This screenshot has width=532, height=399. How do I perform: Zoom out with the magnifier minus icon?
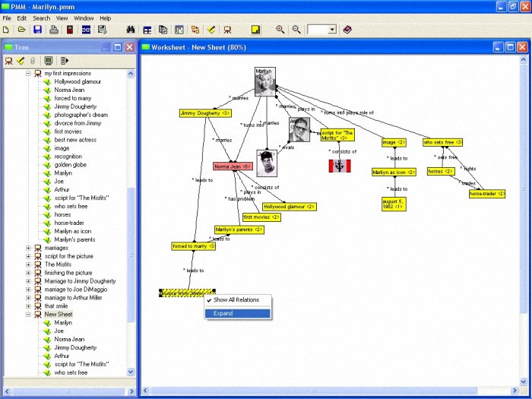pos(296,30)
